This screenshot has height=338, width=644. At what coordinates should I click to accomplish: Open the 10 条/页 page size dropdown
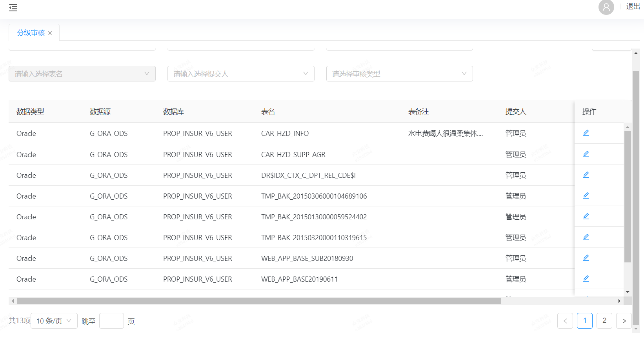coord(54,321)
